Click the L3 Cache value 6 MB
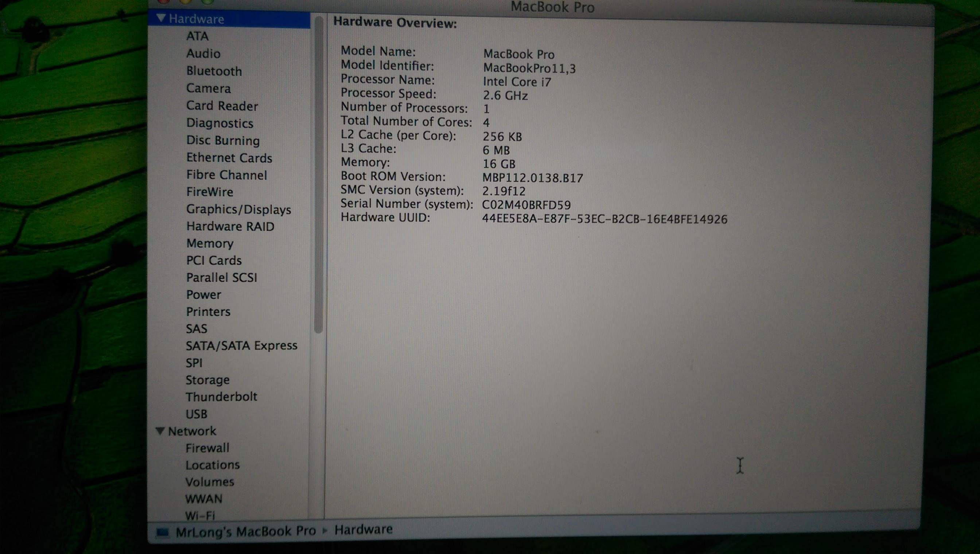This screenshot has height=554, width=980. tap(496, 150)
